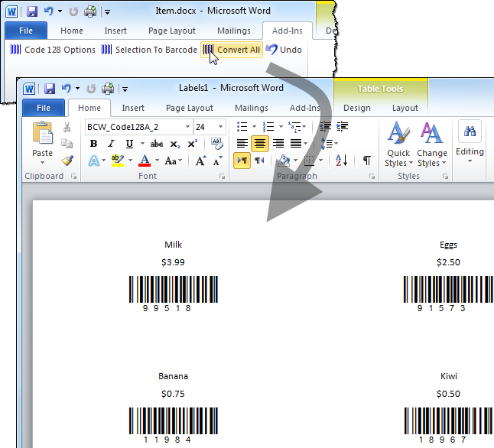The image size is (494, 448).
Task: Switch to Insert tab in Labels1 window
Action: tap(133, 108)
